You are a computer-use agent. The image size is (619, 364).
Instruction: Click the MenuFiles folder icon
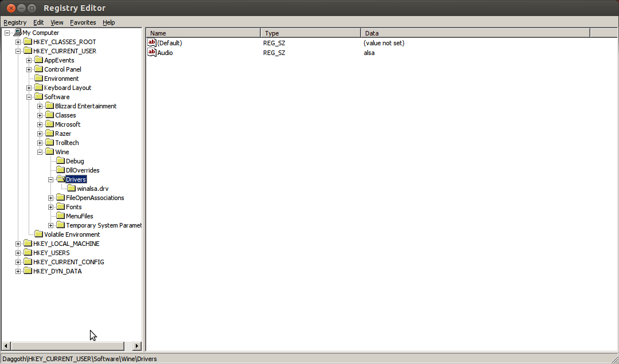(60, 216)
